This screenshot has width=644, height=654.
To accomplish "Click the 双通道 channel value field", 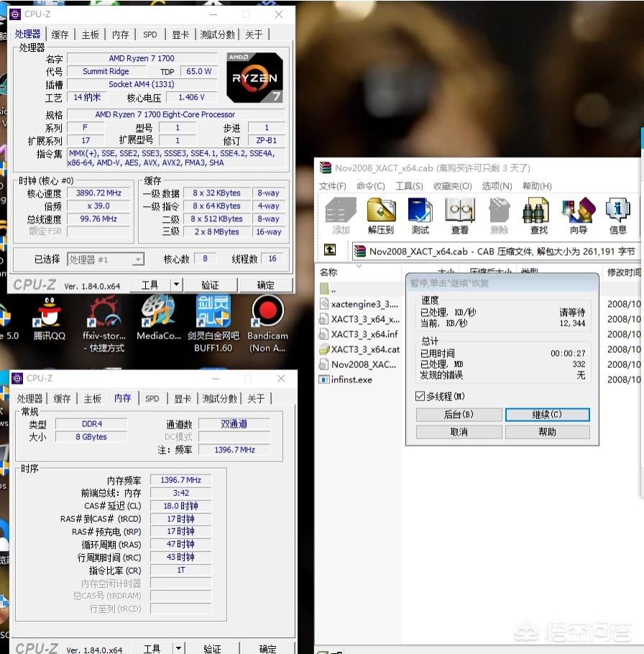I will 234,424.
